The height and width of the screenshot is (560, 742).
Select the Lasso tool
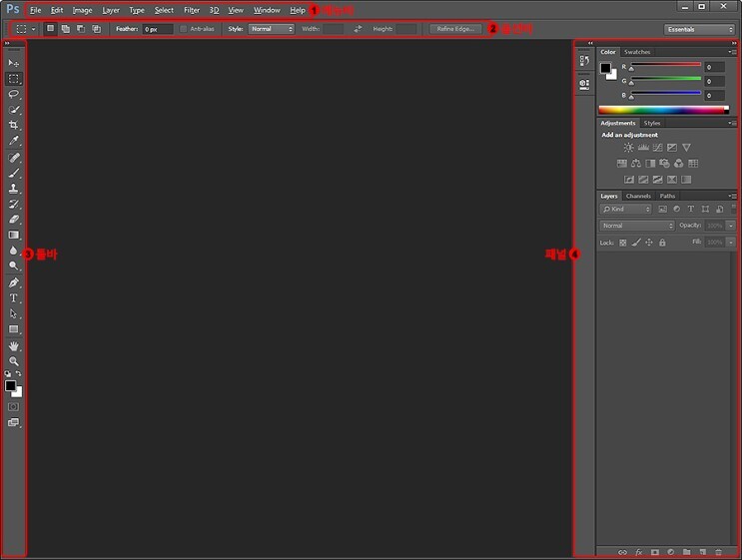pos(13,94)
